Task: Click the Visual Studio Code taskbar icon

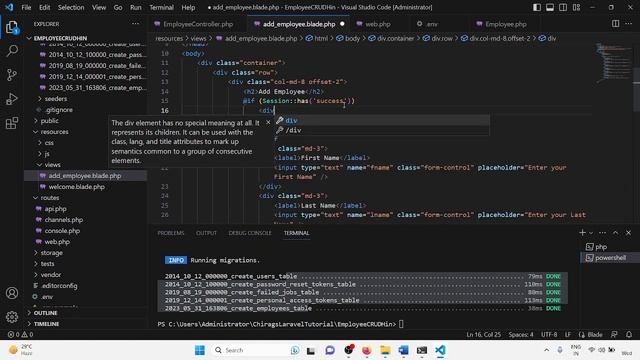Action: [x=440, y=350]
